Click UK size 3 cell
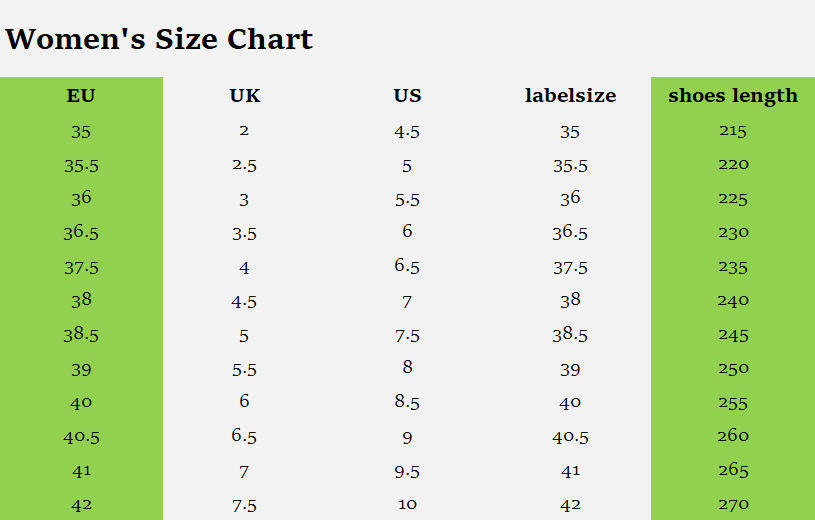Image resolution: width=815 pixels, height=520 pixels. click(244, 199)
